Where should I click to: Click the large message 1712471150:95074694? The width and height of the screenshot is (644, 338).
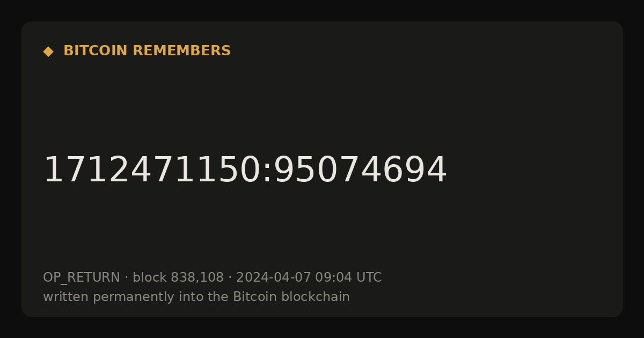[245, 171]
